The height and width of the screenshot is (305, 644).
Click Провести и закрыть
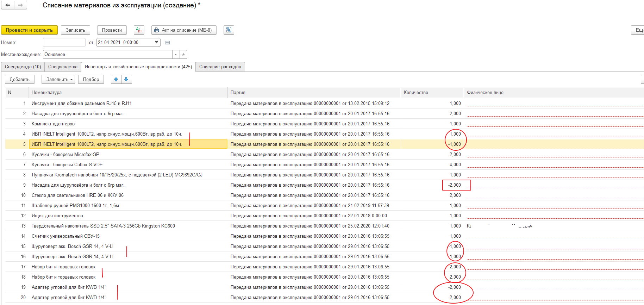coord(29,30)
